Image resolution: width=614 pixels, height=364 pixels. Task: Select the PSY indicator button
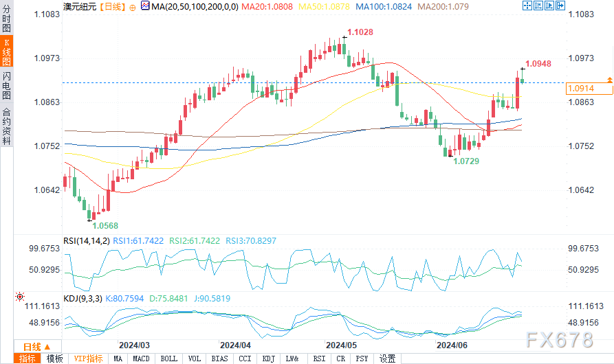(x=362, y=359)
